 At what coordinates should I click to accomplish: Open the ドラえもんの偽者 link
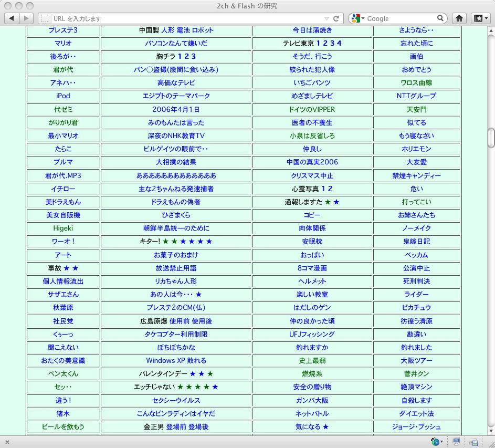point(176,202)
